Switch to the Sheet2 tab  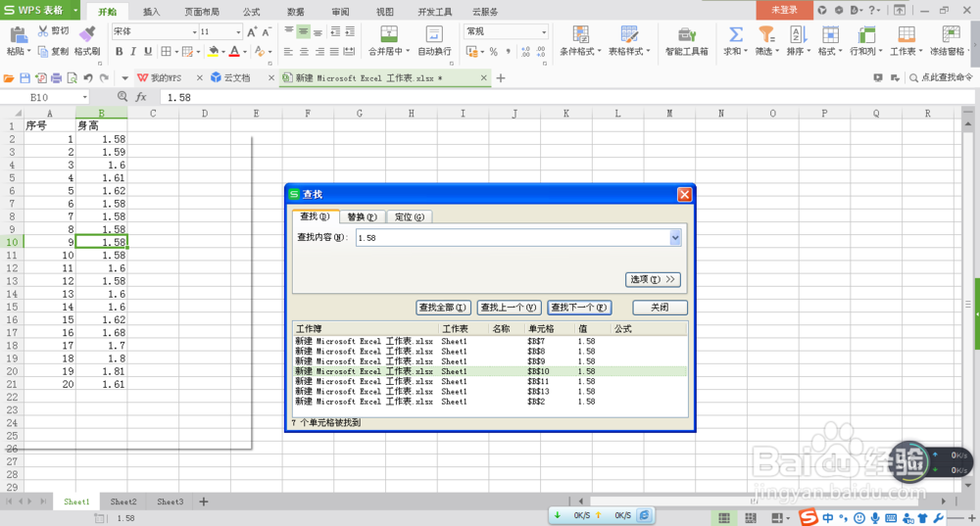[123, 502]
